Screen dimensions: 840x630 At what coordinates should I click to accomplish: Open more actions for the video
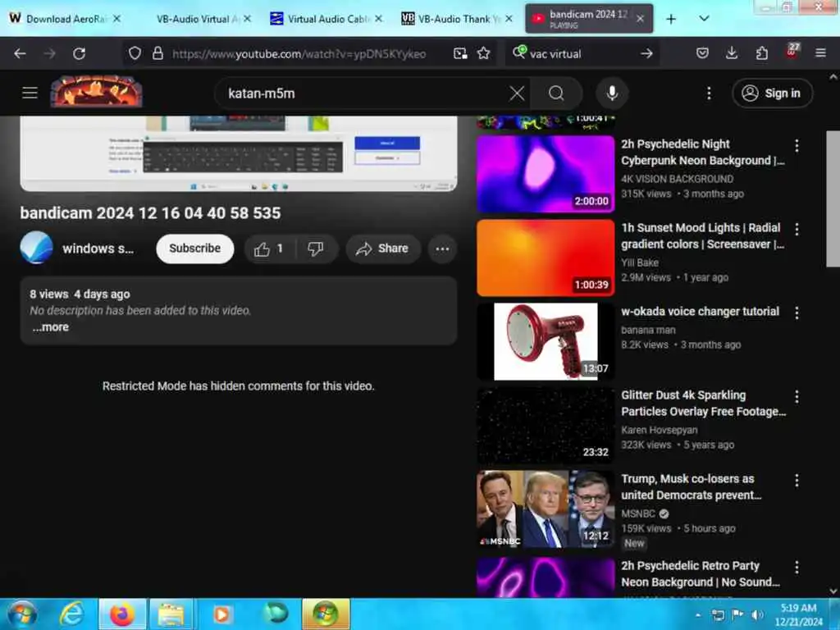pos(442,249)
